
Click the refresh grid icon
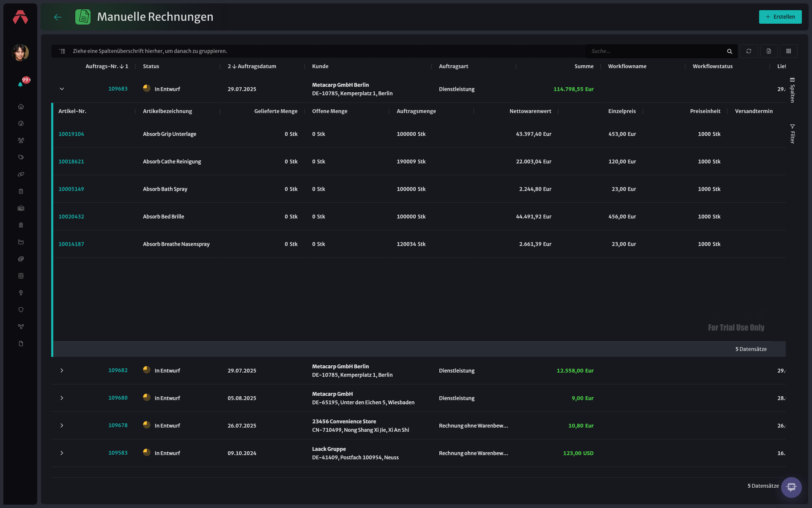pyautogui.click(x=749, y=51)
